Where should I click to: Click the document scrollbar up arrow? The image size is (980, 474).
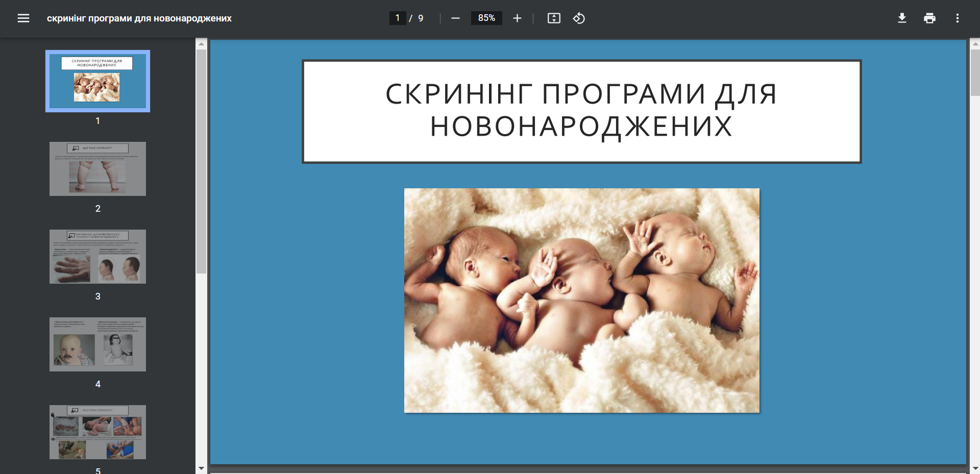[975, 44]
